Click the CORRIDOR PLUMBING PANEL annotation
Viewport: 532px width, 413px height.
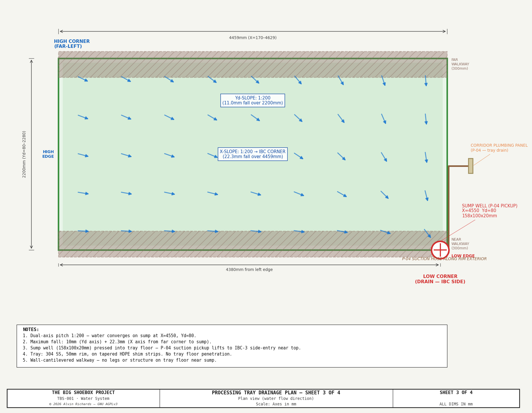pos(499,148)
